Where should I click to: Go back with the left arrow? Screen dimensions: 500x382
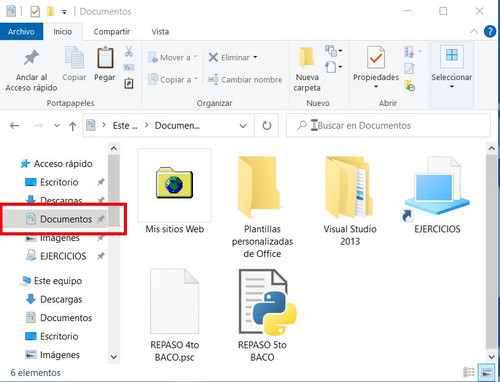pos(14,126)
